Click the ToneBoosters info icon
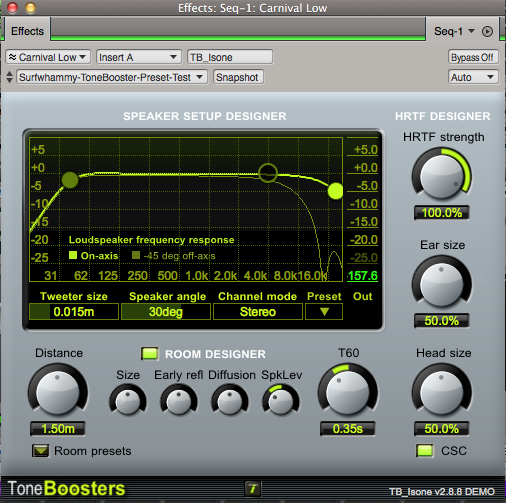This screenshot has width=506, height=503. 253,489
